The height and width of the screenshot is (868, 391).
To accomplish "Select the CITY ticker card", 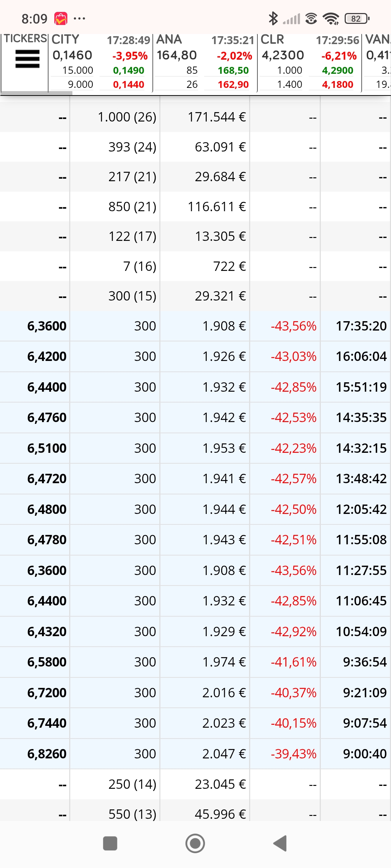I will click(100, 63).
